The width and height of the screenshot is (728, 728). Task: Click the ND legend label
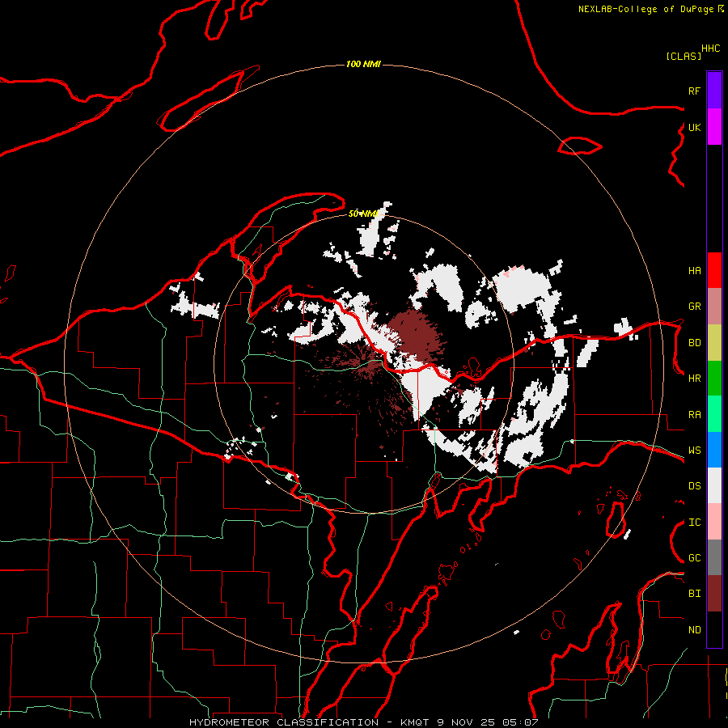tap(694, 630)
